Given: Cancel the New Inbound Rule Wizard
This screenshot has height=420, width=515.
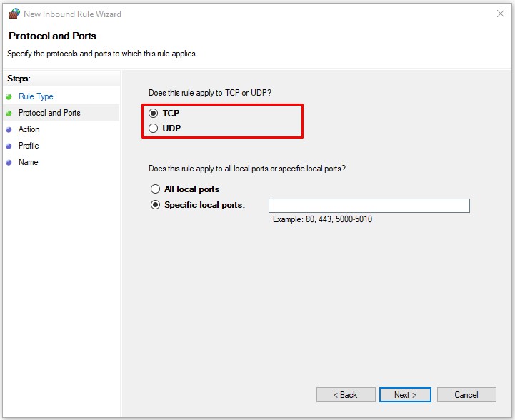Looking at the screenshot, I should 466,394.
